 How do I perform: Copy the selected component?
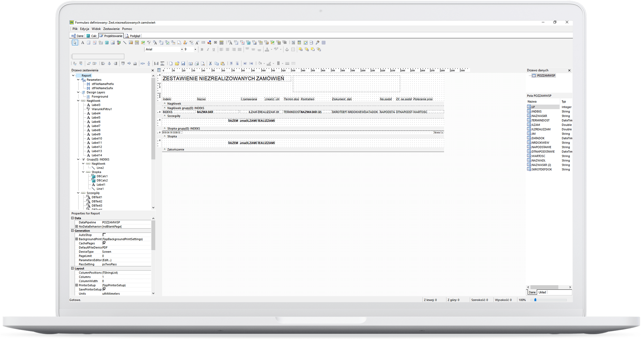pyautogui.click(x=216, y=64)
